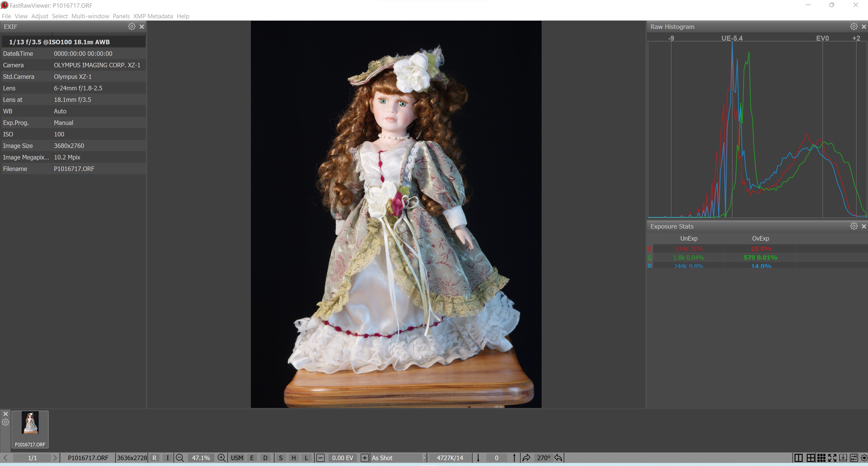Screen dimensions: 868x466
Task: Decrease exposure with minus stepper
Action: (321, 458)
